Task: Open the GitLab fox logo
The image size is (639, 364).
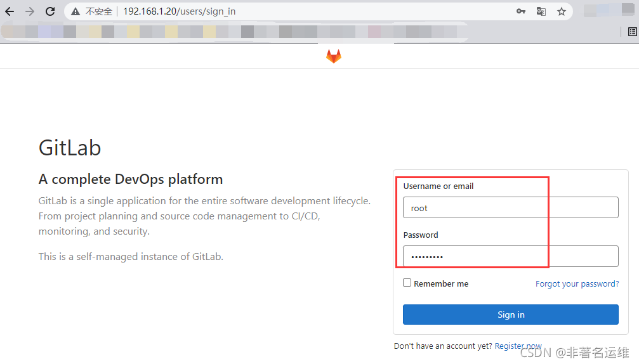Action: pyautogui.click(x=334, y=56)
